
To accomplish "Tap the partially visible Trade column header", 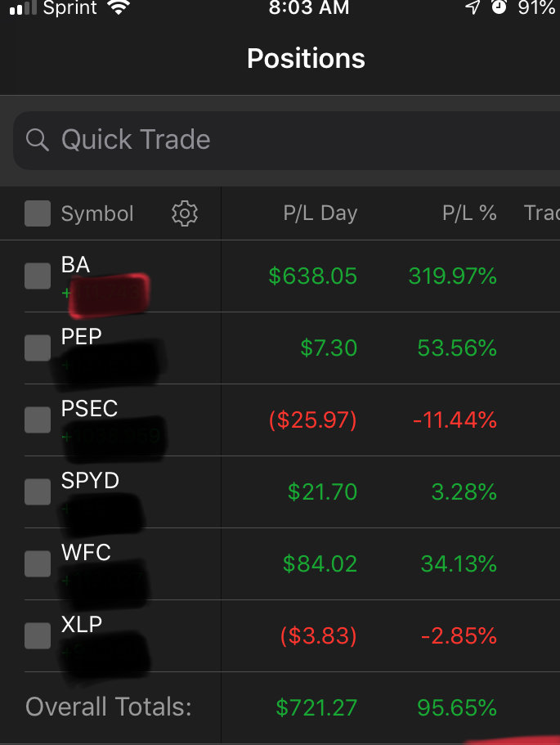I will (541, 213).
